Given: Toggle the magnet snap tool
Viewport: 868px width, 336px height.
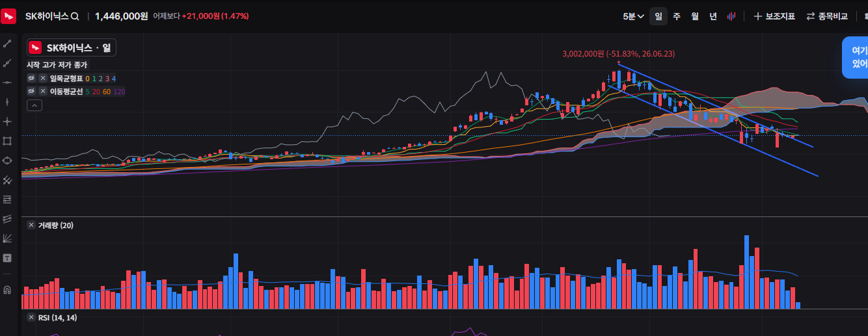Looking at the screenshot, I should click(x=8, y=289).
